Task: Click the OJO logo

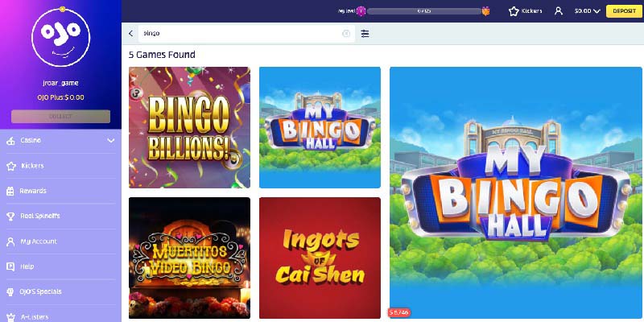Action: click(x=61, y=36)
